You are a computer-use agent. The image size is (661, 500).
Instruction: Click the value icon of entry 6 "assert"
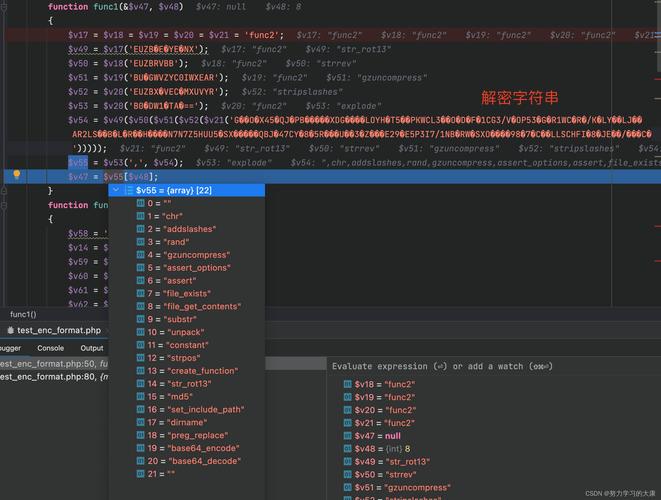coord(141,281)
